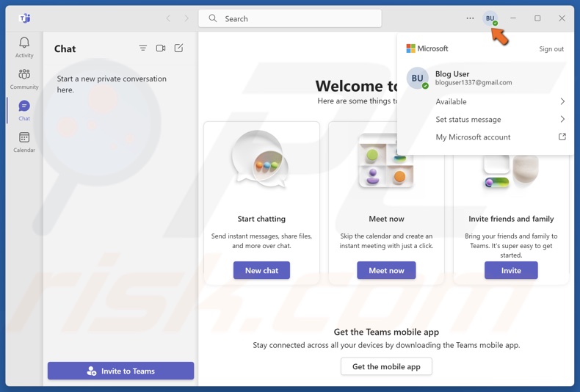Image resolution: width=580 pixels, height=392 pixels.
Task: Open the Activity bell icon
Action: [x=24, y=46]
